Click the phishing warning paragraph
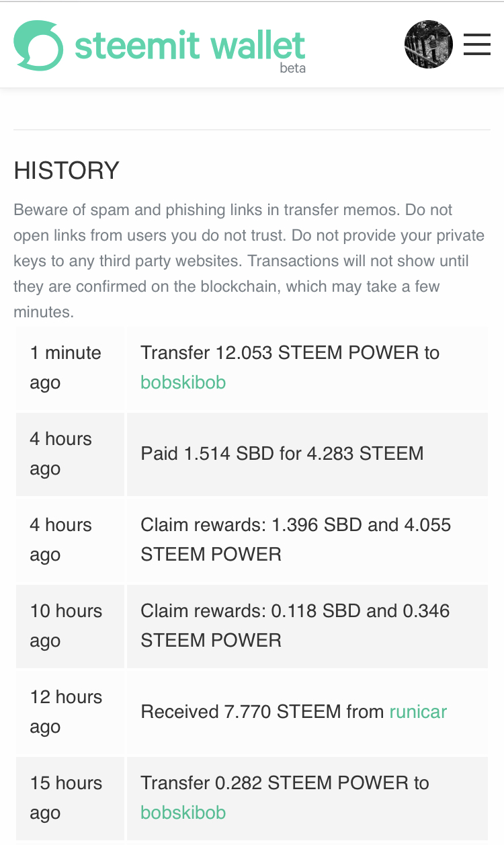Screen dimensions: 504x845 pyautogui.click(x=249, y=261)
